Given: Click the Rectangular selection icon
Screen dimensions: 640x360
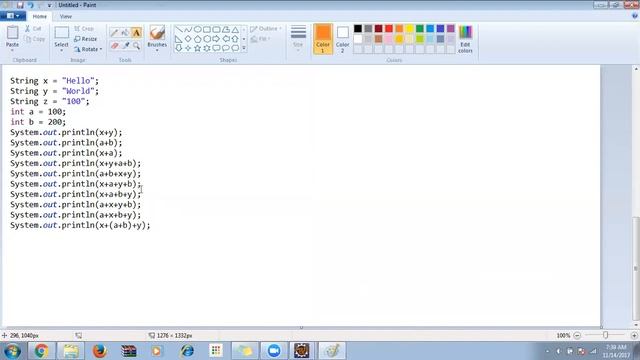Looking at the screenshot, I should (62, 33).
